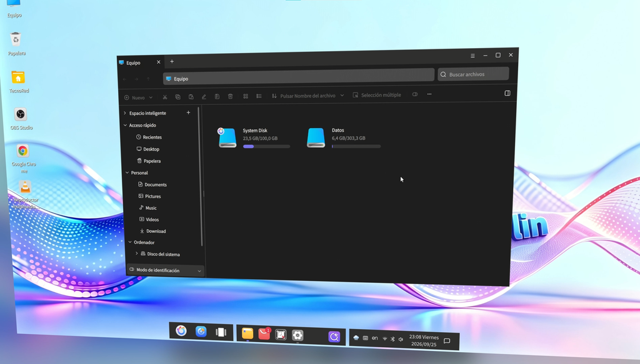
Task: Open the launcher icon in the dock
Action: pos(181,330)
